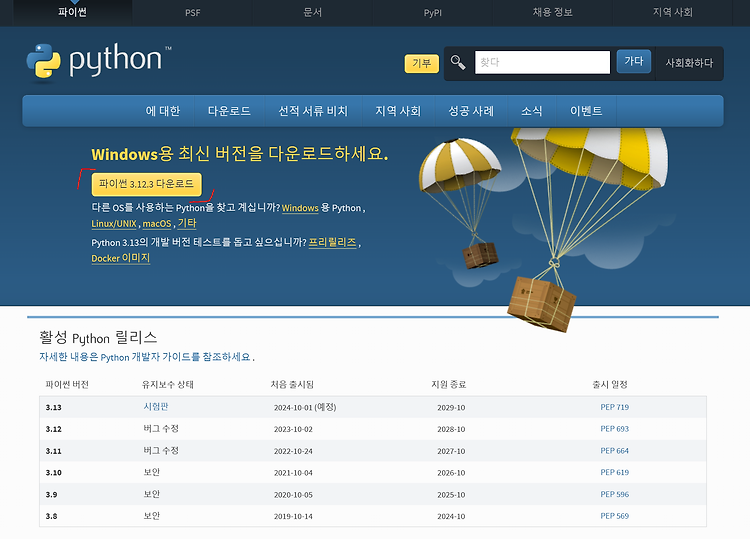Click the 2029-10 end of support cell
This screenshot has height=539, width=750.
coord(451,407)
